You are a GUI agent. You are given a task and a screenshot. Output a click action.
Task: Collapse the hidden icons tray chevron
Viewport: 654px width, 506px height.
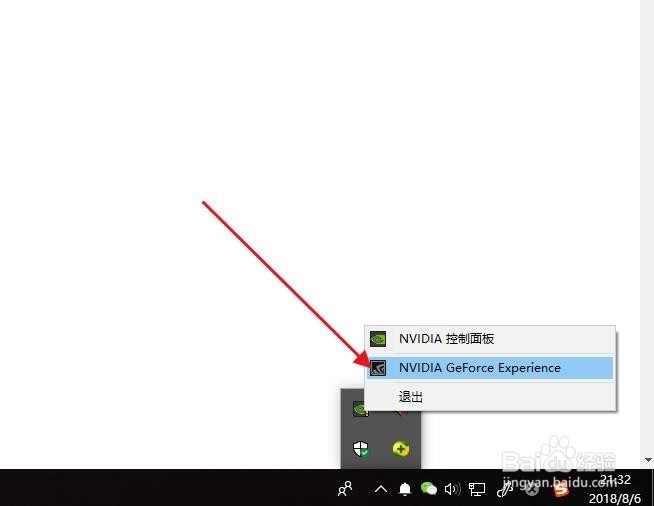click(381, 489)
